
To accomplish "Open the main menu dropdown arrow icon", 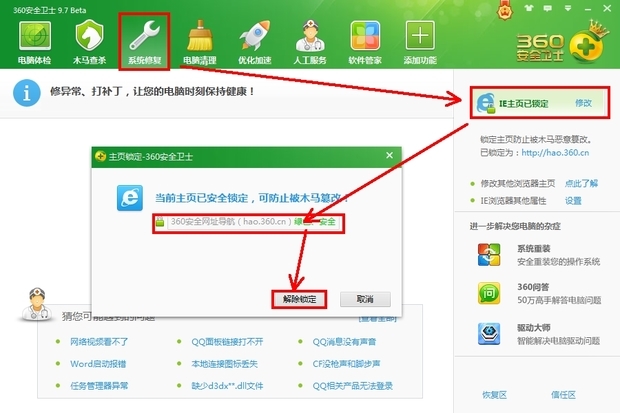I will [568, 8].
